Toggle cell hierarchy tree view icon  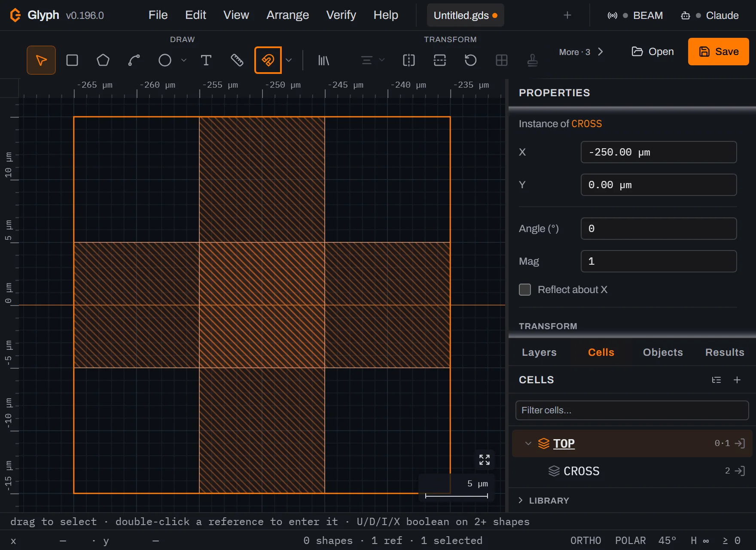716,380
